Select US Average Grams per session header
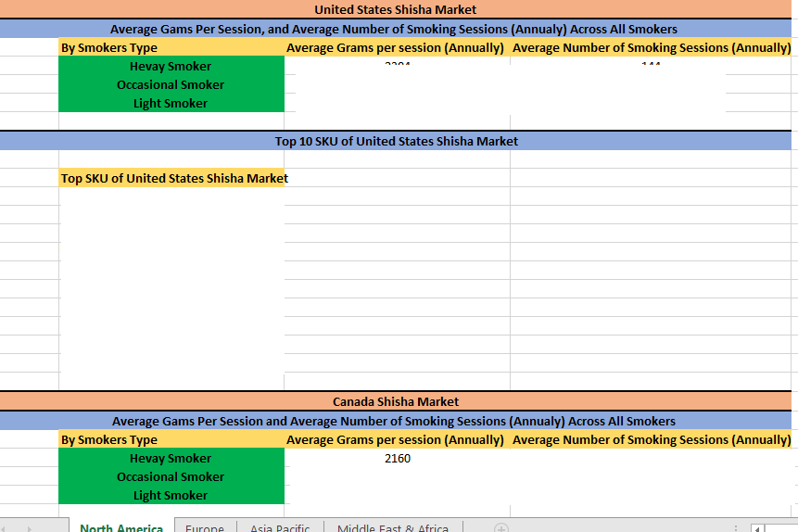798x532 pixels. coord(396,47)
